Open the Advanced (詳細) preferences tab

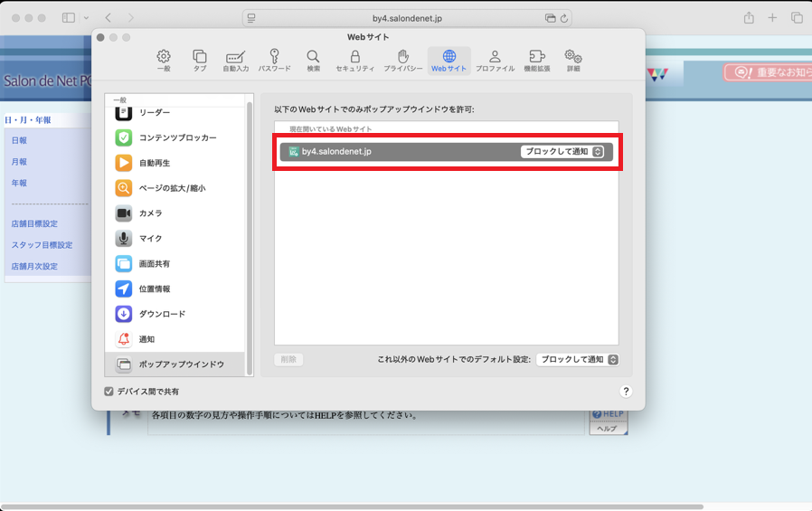pyautogui.click(x=573, y=61)
